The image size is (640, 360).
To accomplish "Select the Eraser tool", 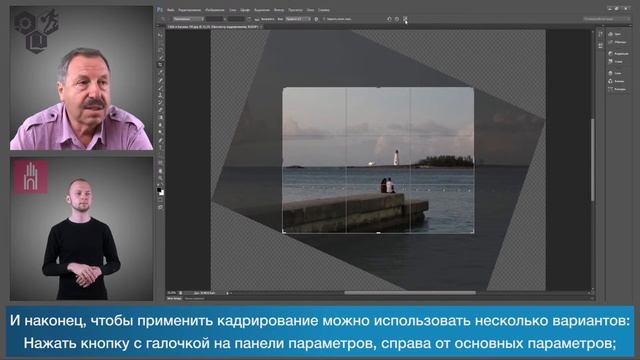I will click(x=160, y=110).
